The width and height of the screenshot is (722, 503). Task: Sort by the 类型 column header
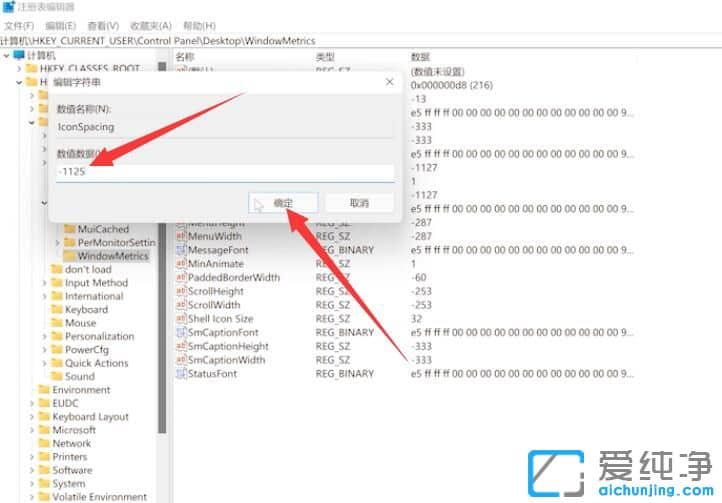(325, 57)
